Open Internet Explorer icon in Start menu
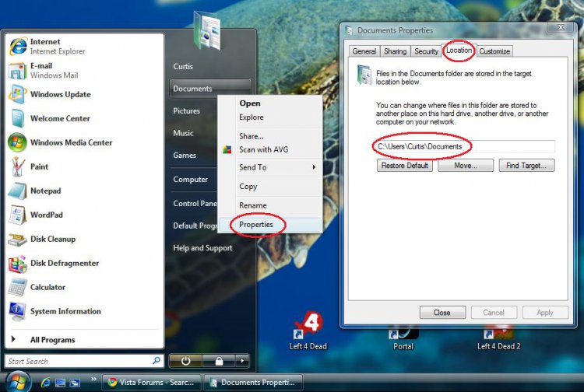 pos(17,47)
